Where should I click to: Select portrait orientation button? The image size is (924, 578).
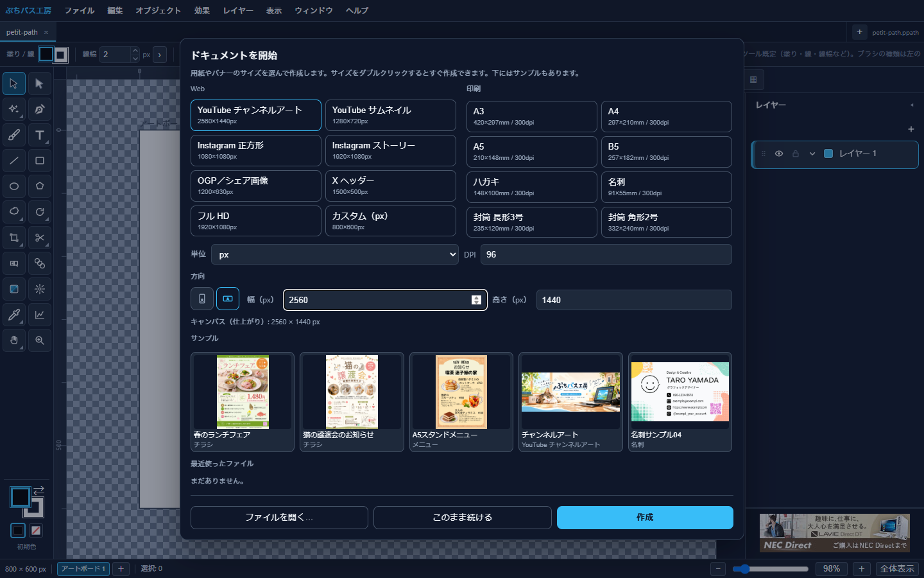[202, 299]
